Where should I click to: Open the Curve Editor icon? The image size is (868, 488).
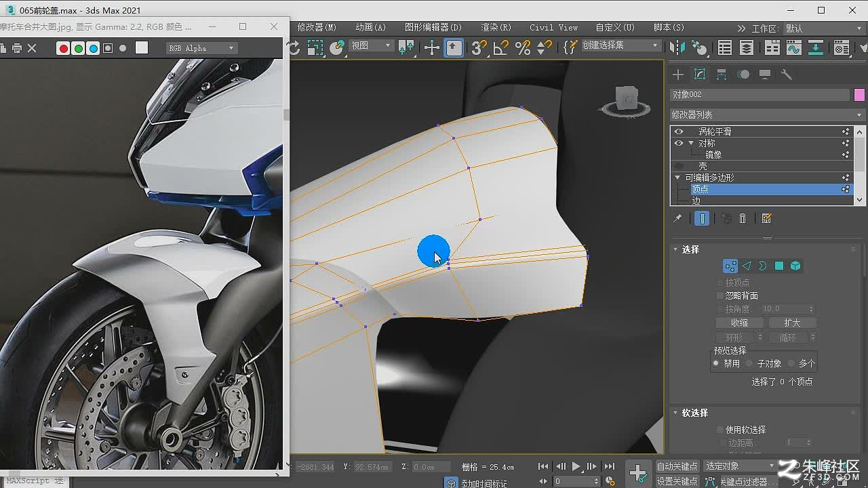(x=794, y=47)
